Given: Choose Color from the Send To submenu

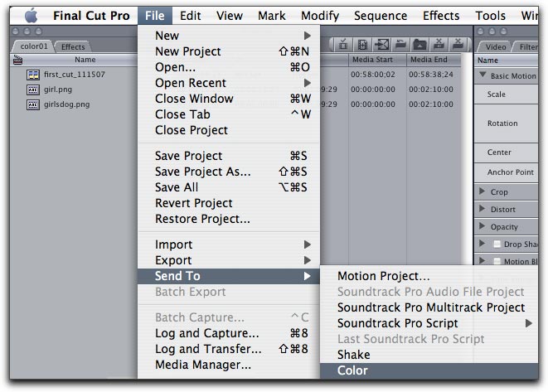Looking at the screenshot, I should click(x=352, y=370).
